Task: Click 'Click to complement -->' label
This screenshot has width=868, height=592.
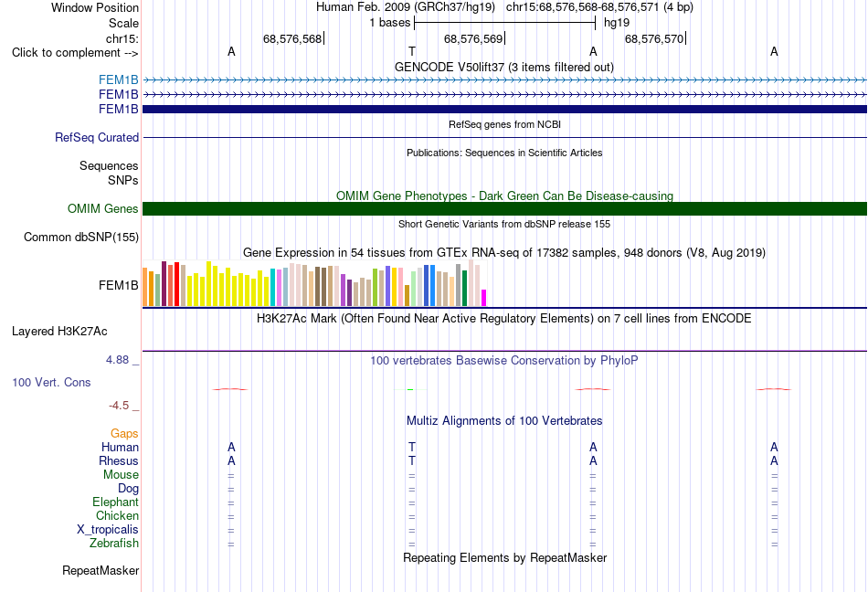Action: [75, 53]
